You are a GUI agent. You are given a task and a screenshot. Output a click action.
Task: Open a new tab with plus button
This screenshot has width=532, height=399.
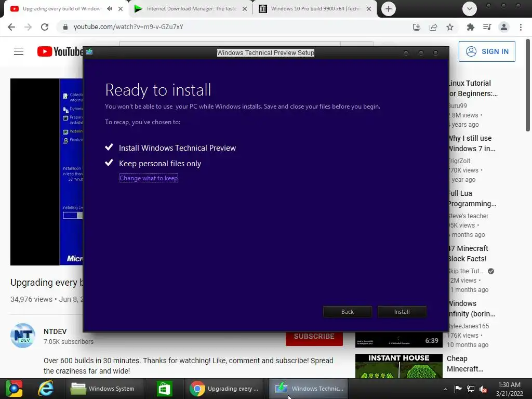[389, 9]
